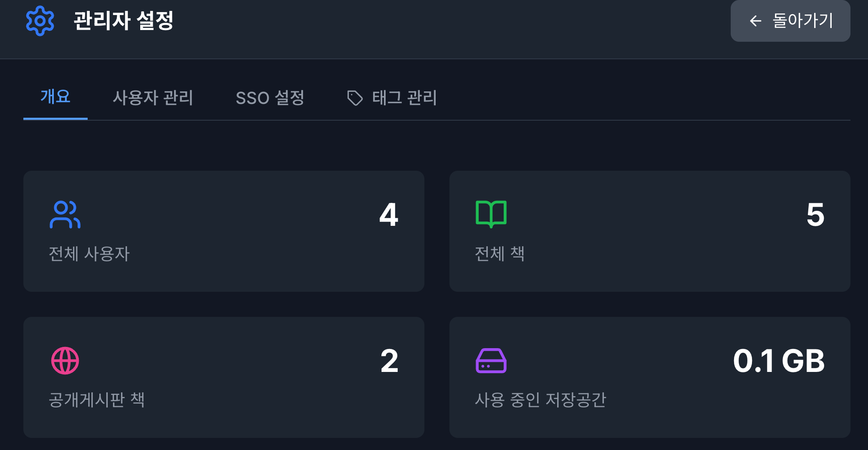Image resolution: width=868 pixels, height=450 pixels.
Task: Click the left arrow inside 돌아가기 button
Action: click(x=755, y=21)
